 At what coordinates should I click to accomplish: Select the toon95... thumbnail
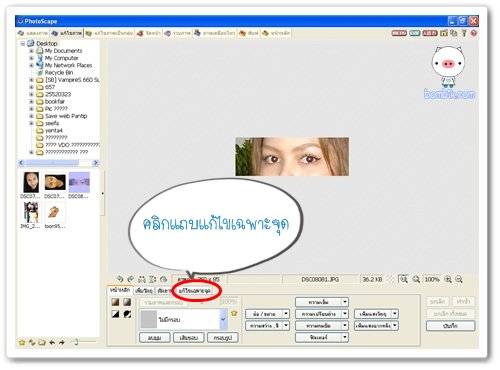coord(55,215)
